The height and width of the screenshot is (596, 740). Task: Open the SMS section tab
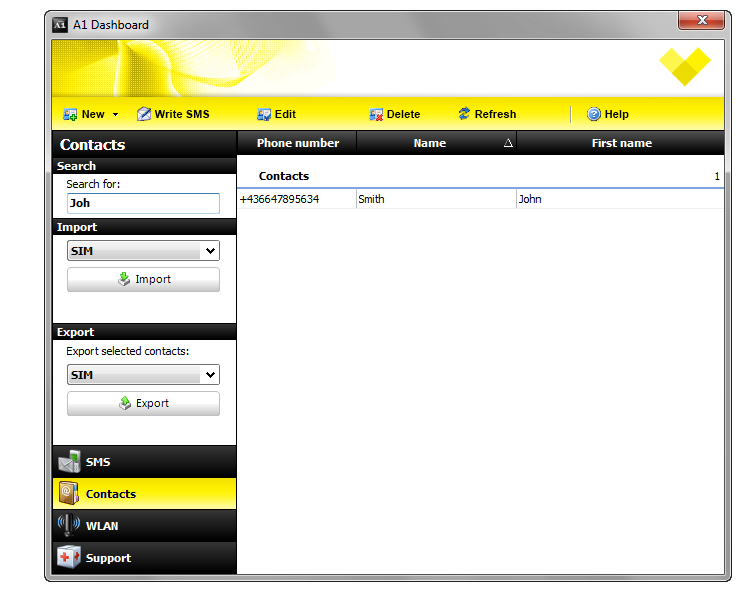click(144, 462)
